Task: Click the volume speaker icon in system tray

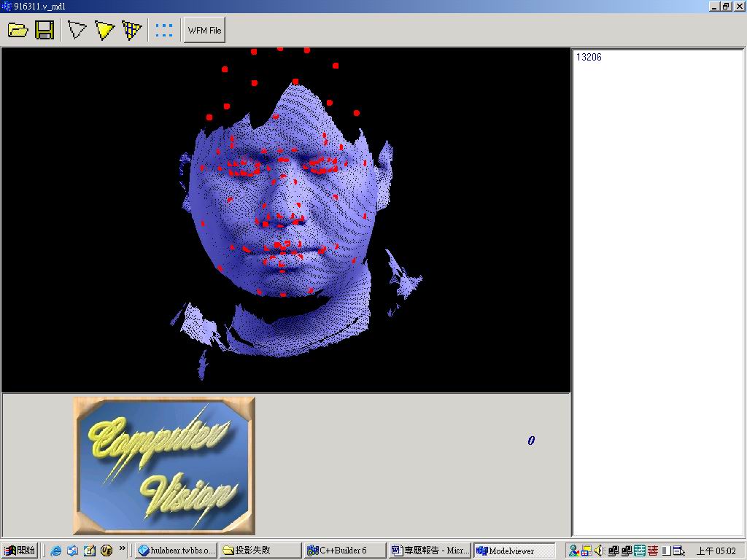Action: coord(600,551)
